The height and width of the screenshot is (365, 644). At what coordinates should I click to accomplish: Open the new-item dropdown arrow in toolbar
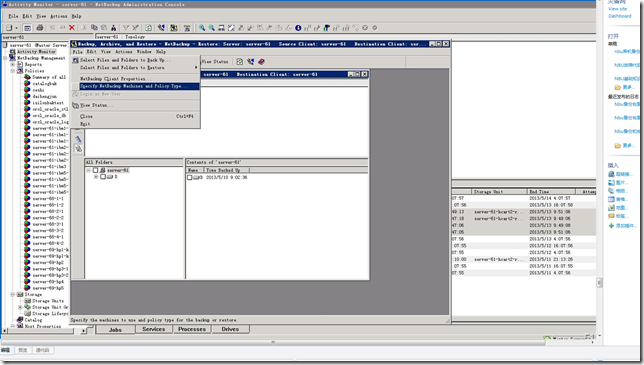pos(16,28)
